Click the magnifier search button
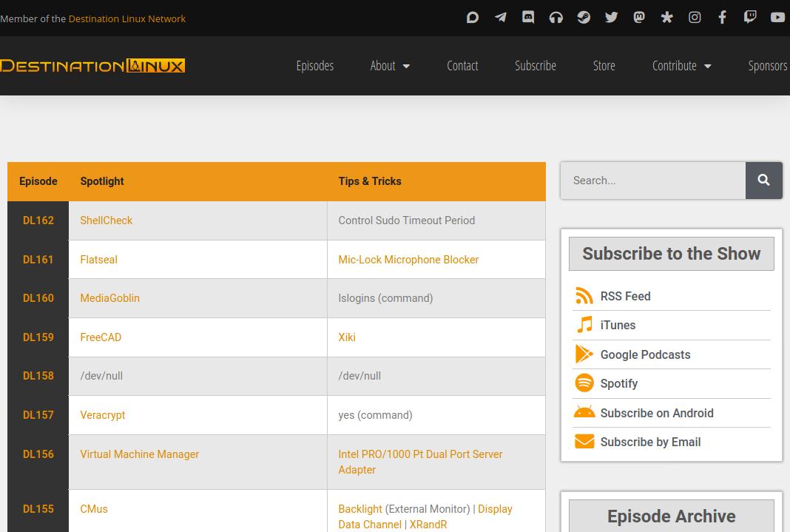 point(764,181)
